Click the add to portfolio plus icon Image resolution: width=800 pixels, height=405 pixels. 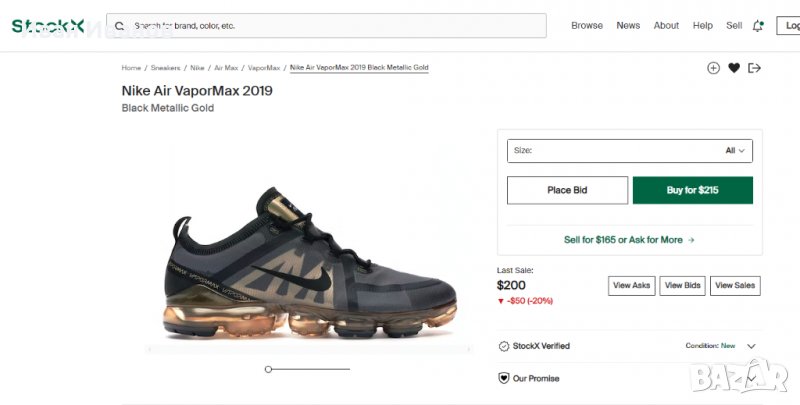(x=713, y=68)
